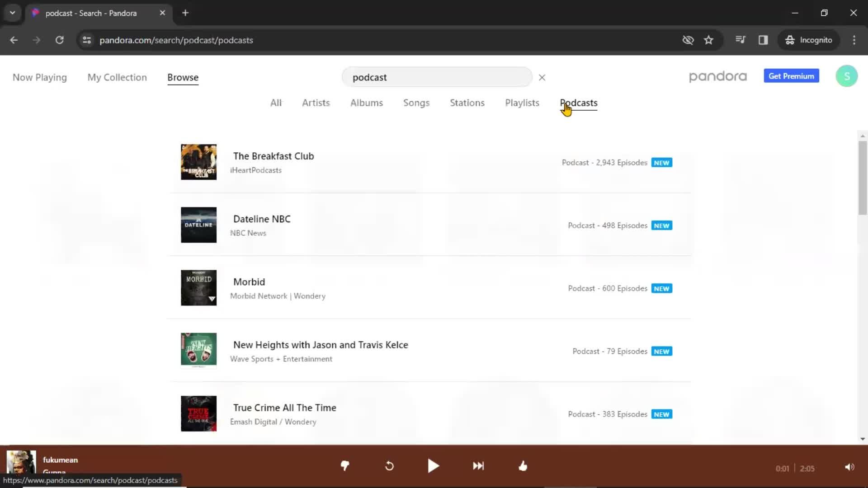Click the NEW badge on Morbid row
Screen dimensions: 868x488
click(x=661, y=289)
